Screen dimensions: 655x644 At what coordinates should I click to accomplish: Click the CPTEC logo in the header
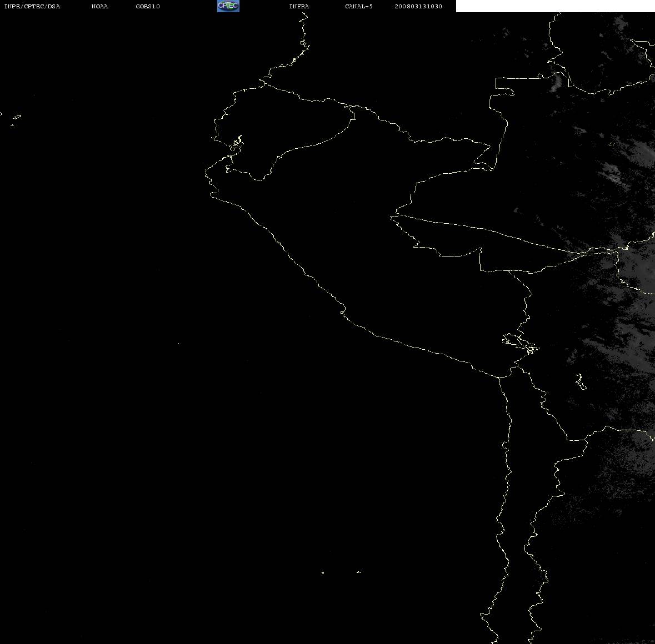point(228,6)
